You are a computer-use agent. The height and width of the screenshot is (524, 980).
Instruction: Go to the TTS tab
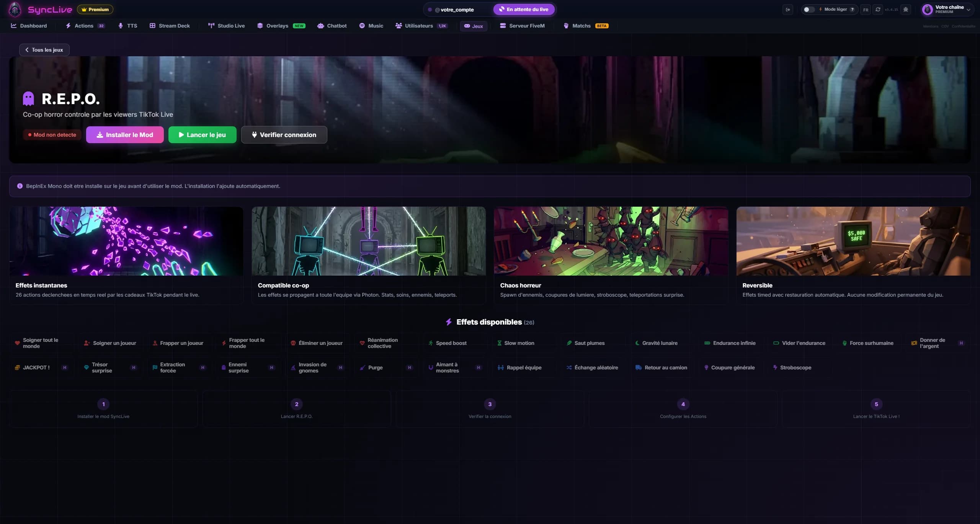pos(128,26)
